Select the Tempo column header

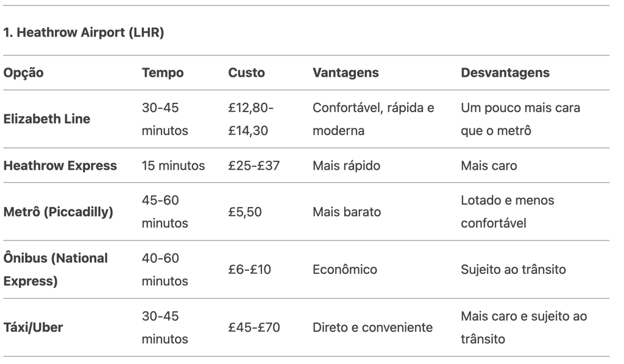coord(163,72)
